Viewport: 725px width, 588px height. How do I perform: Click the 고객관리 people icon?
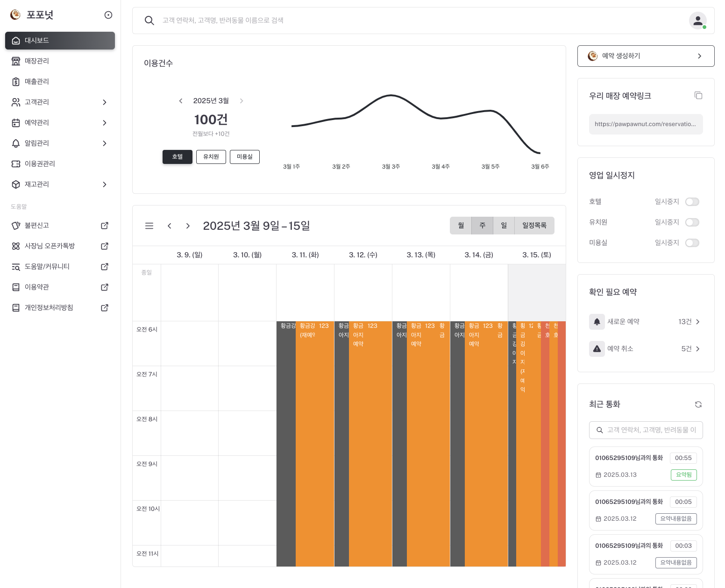tap(16, 102)
